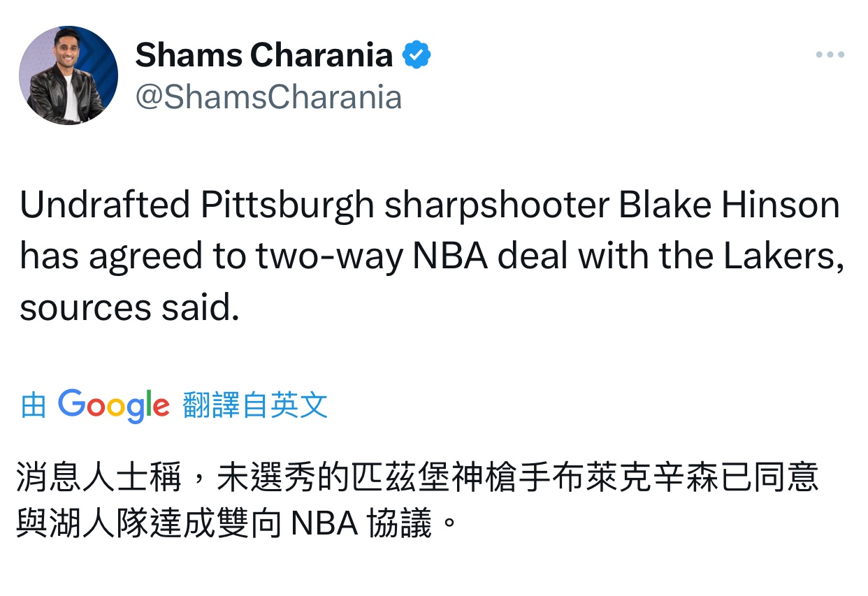
Task: Click the 翻譯自英文 translation link
Action: click(255, 405)
